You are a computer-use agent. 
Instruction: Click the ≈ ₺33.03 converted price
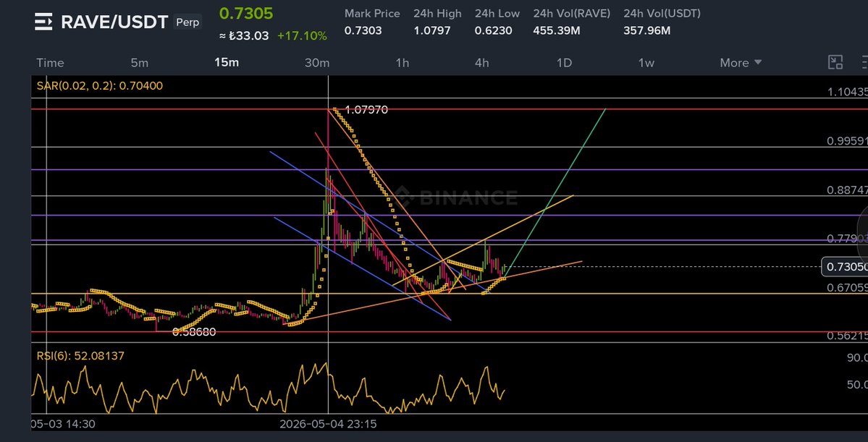coord(243,36)
